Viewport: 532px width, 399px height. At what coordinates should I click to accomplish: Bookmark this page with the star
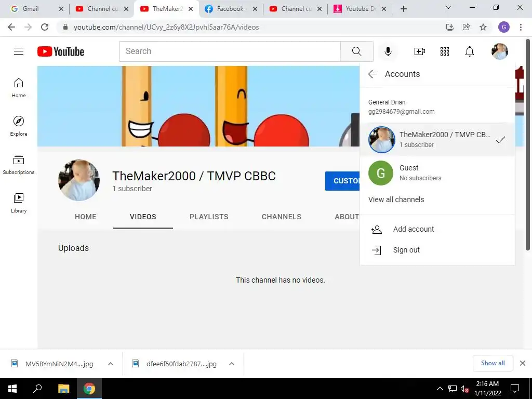(x=483, y=27)
